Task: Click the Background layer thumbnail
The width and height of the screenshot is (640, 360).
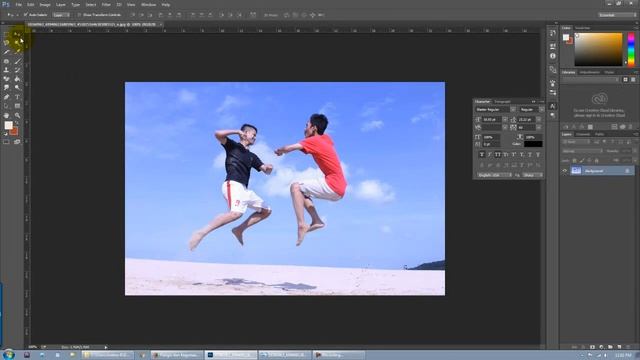Action: coord(576,171)
